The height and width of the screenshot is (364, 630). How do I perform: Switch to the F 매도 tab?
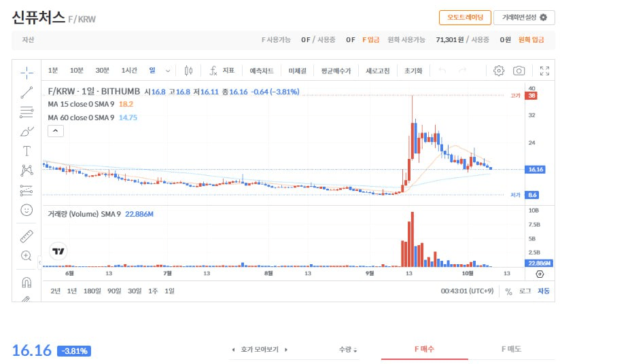[x=511, y=349]
